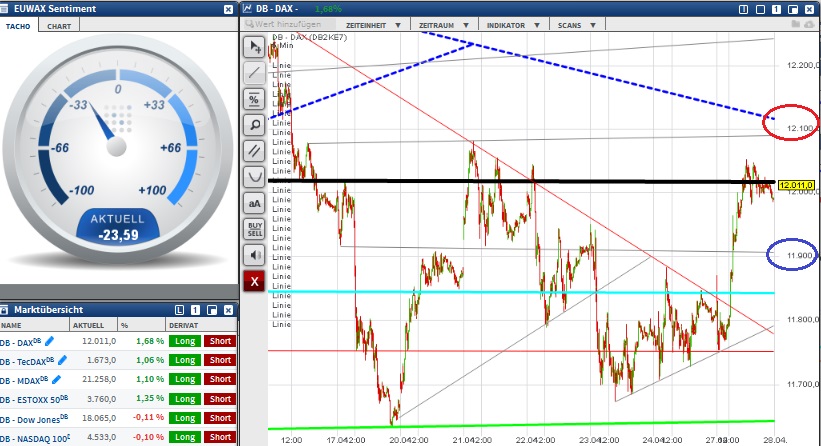Click the split layout icon in DAX window header
This screenshot has height=446, width=821.
[x=744, y=9]
